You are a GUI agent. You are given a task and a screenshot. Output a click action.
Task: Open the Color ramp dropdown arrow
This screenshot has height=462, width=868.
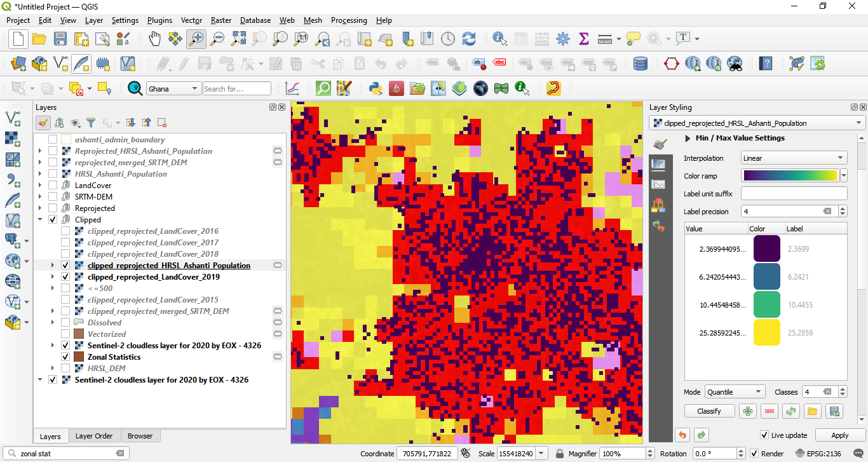click(x=844, y=175)
